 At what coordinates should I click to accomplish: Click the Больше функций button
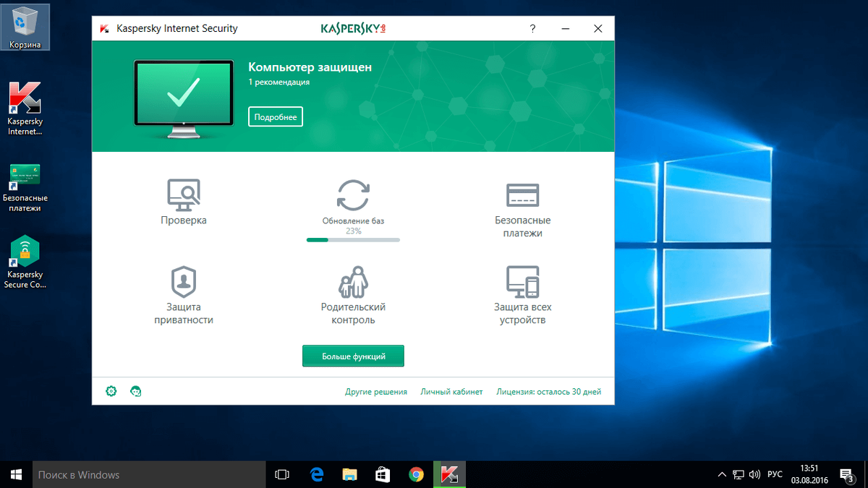click(x=353, y=356)
